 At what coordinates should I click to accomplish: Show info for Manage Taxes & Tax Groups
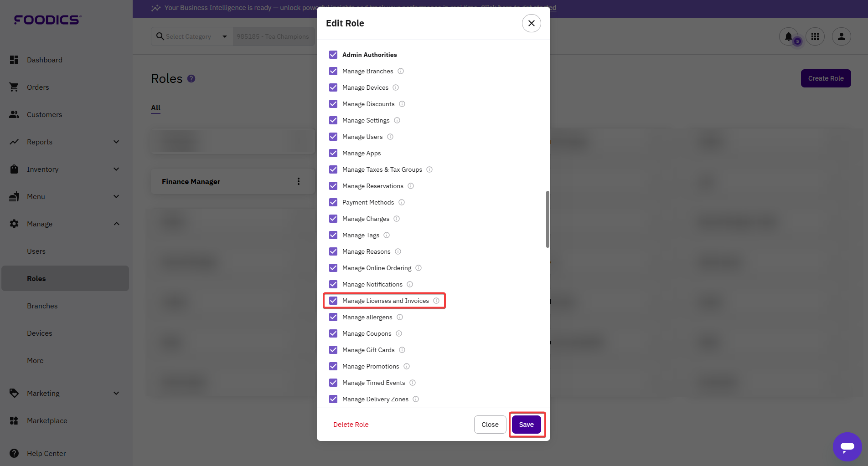[x=429, y=169]
